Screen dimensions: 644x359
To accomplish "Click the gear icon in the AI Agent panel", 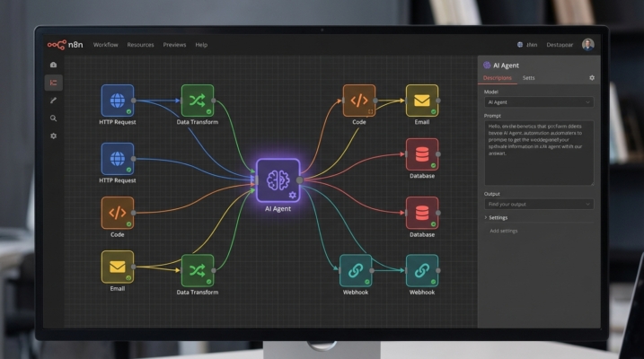I will click(592, 78).
